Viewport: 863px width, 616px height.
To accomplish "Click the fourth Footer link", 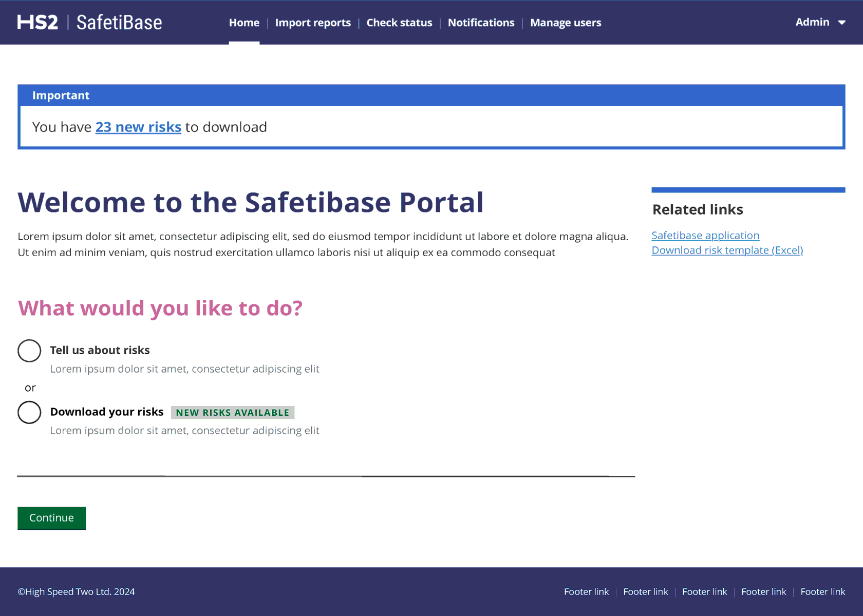I will tap(763, 592).
